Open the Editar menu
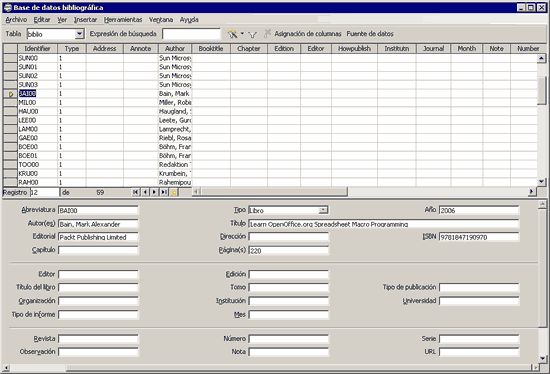 pyautogui.click(x=42, y=20)
